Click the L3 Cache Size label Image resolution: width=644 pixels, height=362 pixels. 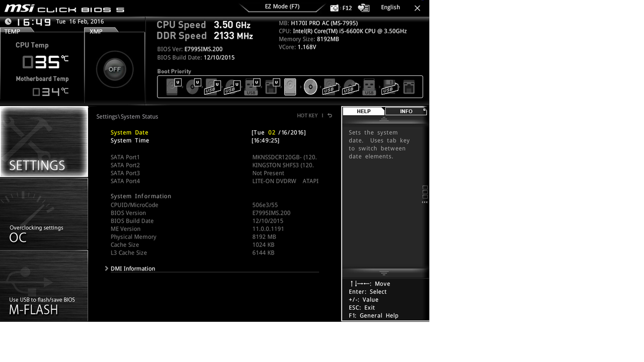coord(129,253)
